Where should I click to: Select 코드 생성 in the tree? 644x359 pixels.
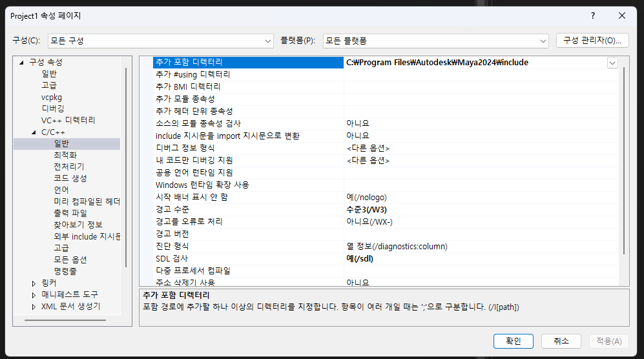click(x=70, y=178)
